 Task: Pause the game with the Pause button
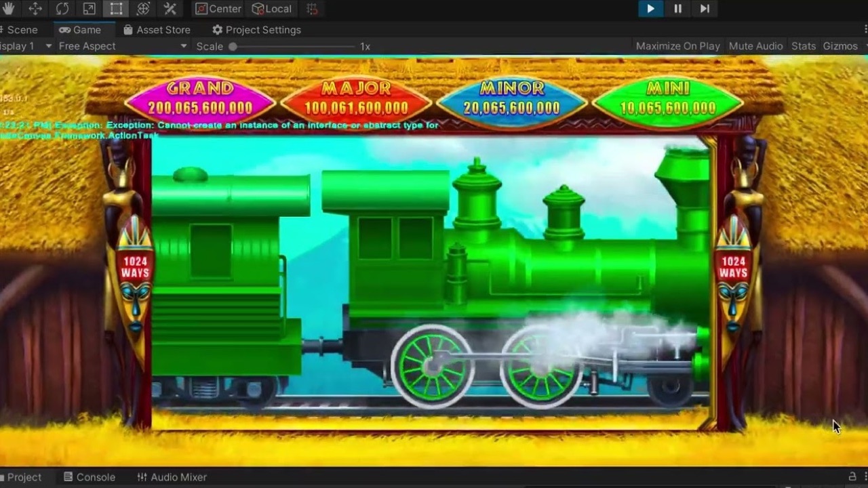pos(677,9)
